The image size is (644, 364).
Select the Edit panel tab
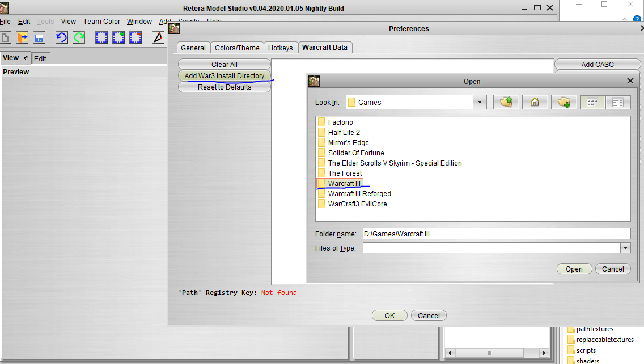pyautogui.click(x=40, y=58)
